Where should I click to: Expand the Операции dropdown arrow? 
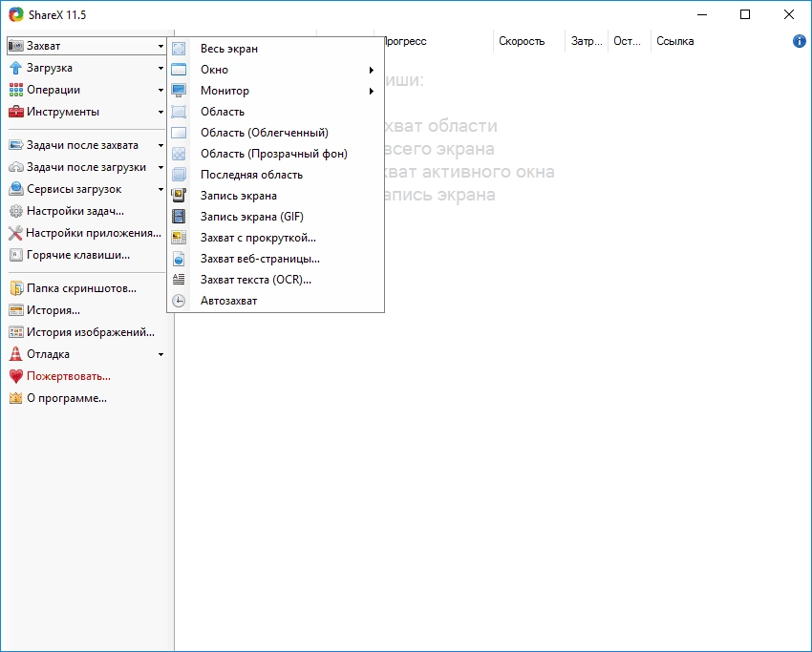tap(161, 90)
